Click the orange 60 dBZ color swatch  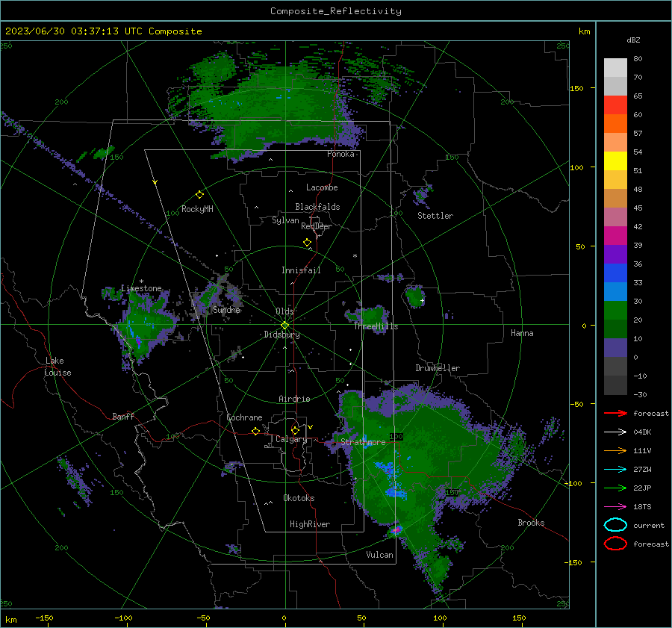615,123
